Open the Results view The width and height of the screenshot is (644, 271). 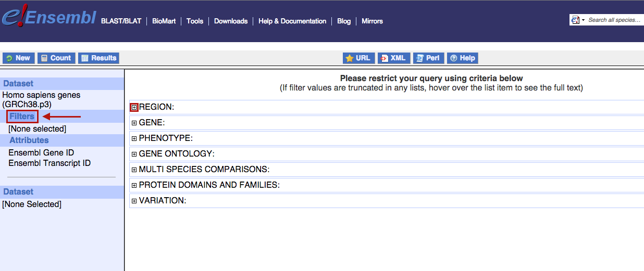98,58
